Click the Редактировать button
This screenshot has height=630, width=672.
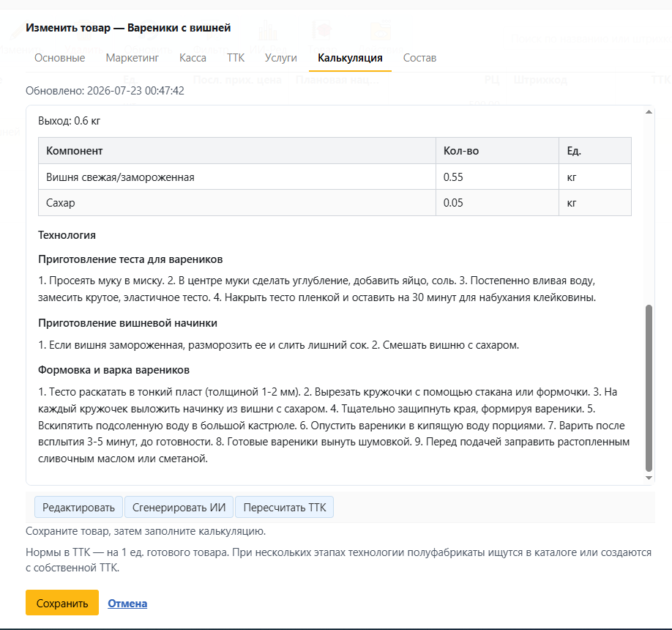[78, 508]
